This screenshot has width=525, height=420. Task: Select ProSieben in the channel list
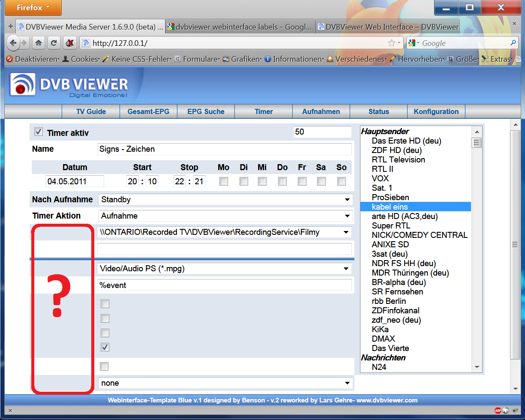click(x=390, y=197)
